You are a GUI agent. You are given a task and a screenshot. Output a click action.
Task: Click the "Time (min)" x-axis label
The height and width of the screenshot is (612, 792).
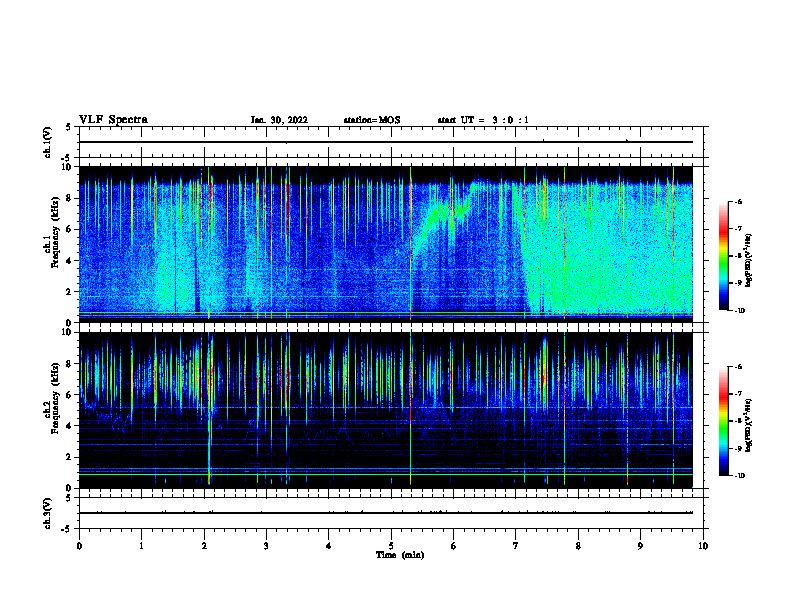tap(400, 555)
